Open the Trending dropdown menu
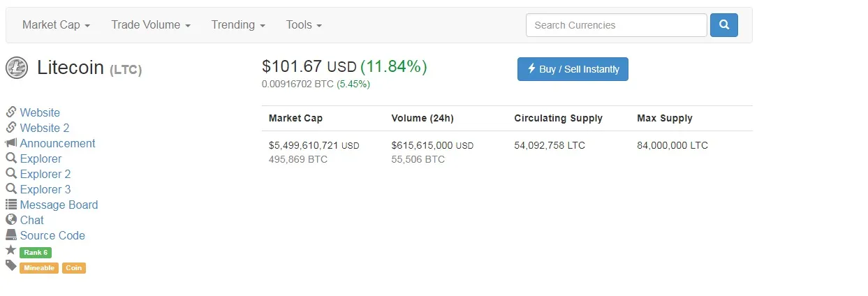Screen dimensions: 868x296 point(238,24)
